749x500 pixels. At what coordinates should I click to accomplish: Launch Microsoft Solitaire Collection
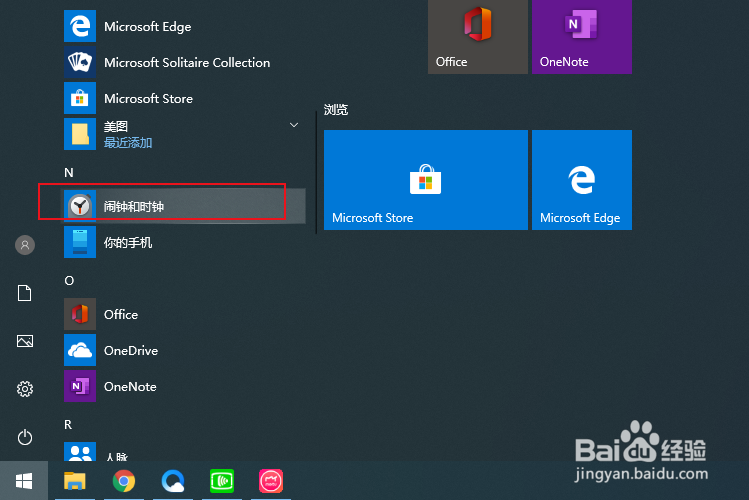click(184, 63)
